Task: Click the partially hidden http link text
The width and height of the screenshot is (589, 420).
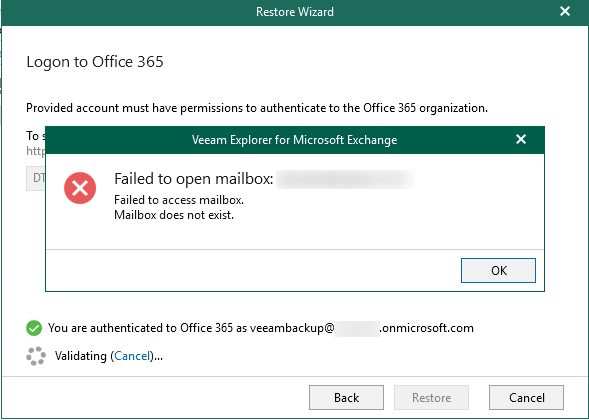Action: (35, 151)
